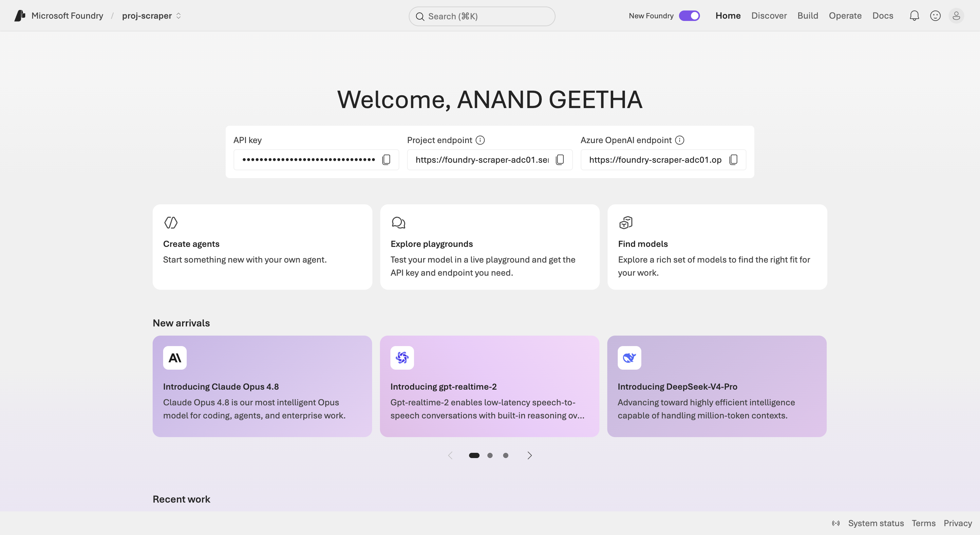Select the second carousel page dot
This screenshot has height=535, width=980.
coord(490,455)
